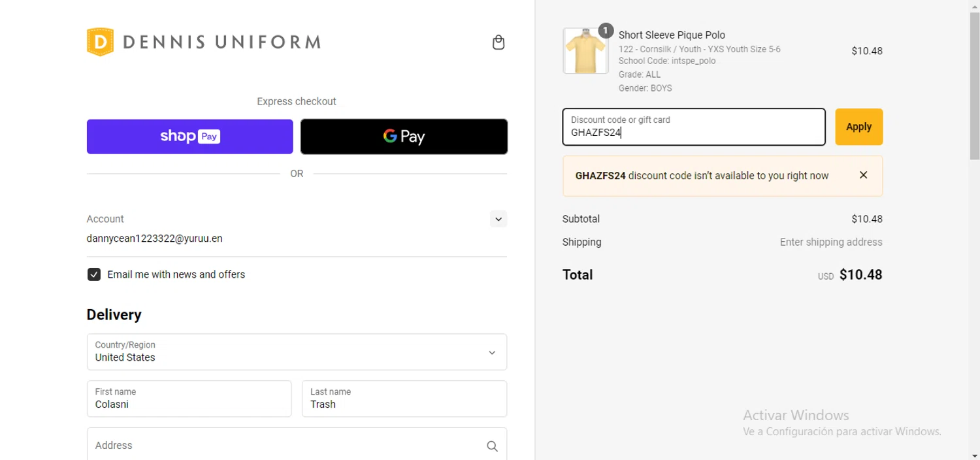Click the item quantity badge
The image size is (980, 460).
pyautogui.click(x=606, y=31)
